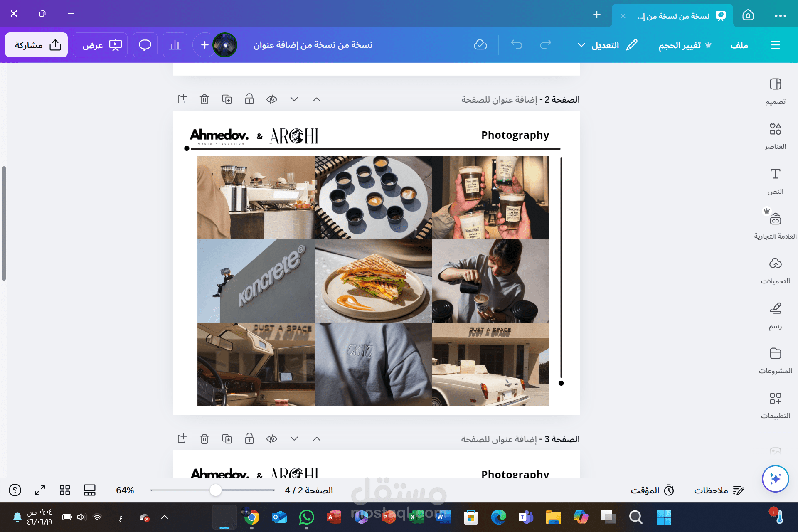
Task: Delete page 3 with the trash icon
Action: point(204,439)
